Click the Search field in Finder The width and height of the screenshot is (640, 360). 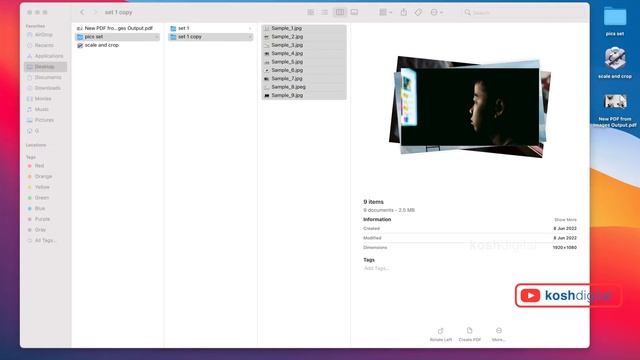click(523, 13)
